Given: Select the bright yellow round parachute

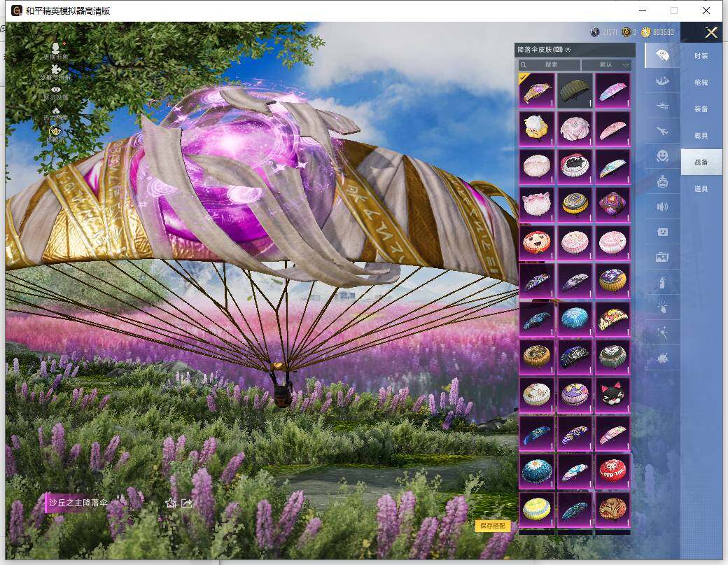Looking at the screenshot, I should pos(537,510).
